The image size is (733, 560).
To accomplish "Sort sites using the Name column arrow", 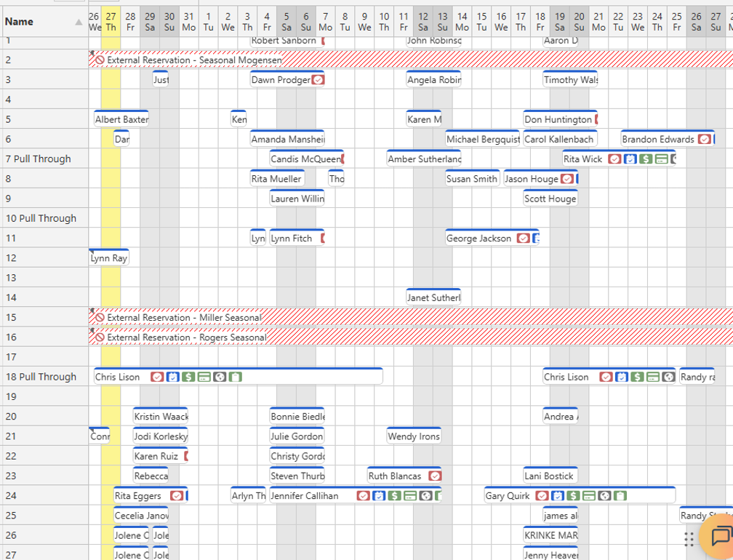I will pyautogui.click(x=79, y=22).
